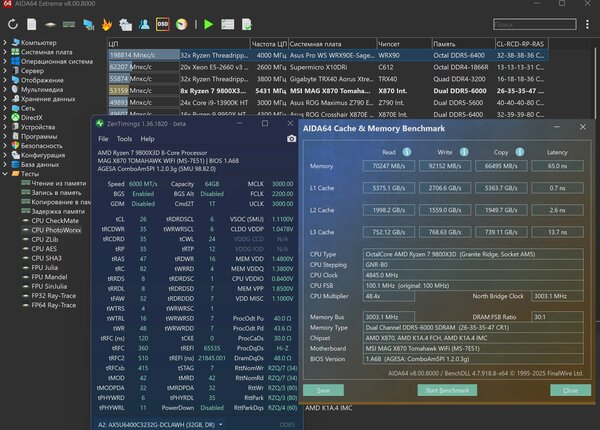Expand the Отображение tree node
Image resolution: width=600 pixels, height=430 pixels.
pos(5,80)
